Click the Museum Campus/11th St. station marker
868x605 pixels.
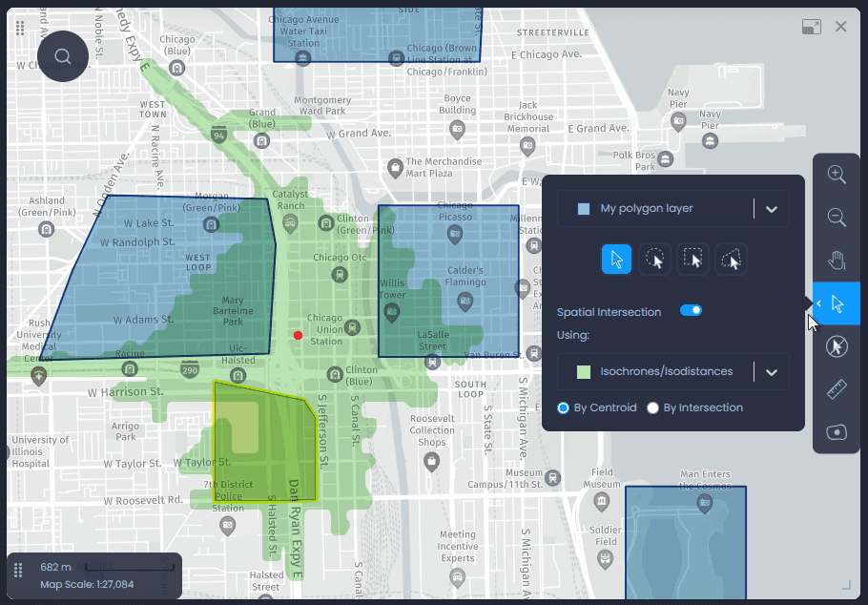(x=552, y=477)
